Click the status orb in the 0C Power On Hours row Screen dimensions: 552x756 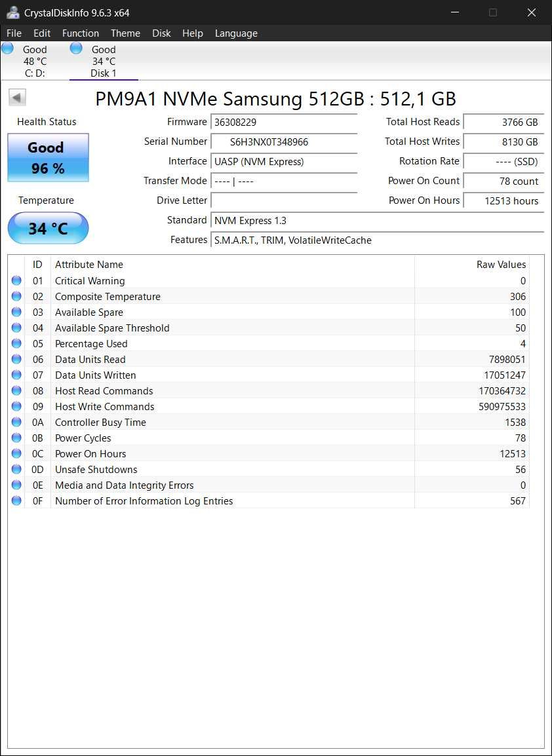(16, 453)
